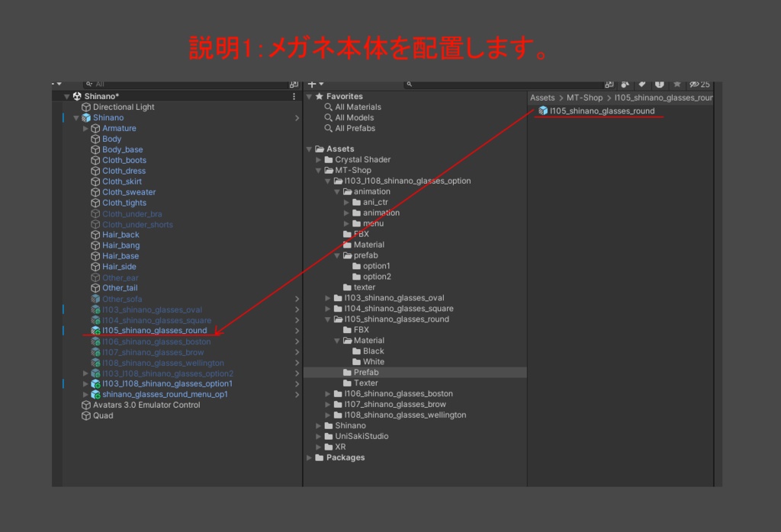Click the star icon beside Favorites

320,96
